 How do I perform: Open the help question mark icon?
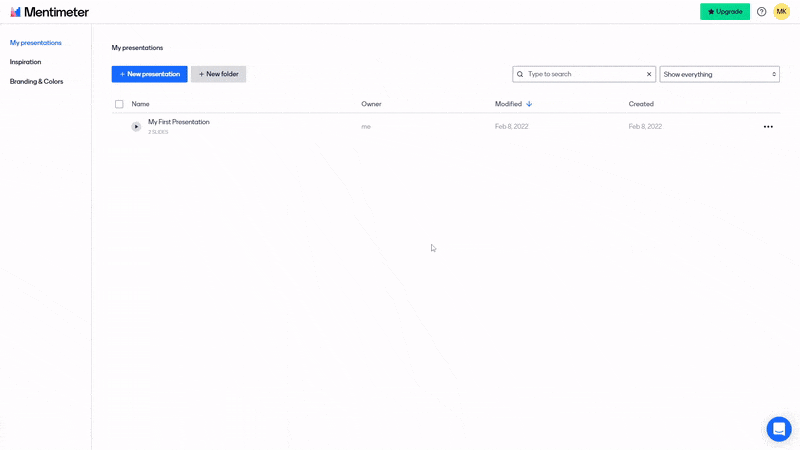coord(761,12)
